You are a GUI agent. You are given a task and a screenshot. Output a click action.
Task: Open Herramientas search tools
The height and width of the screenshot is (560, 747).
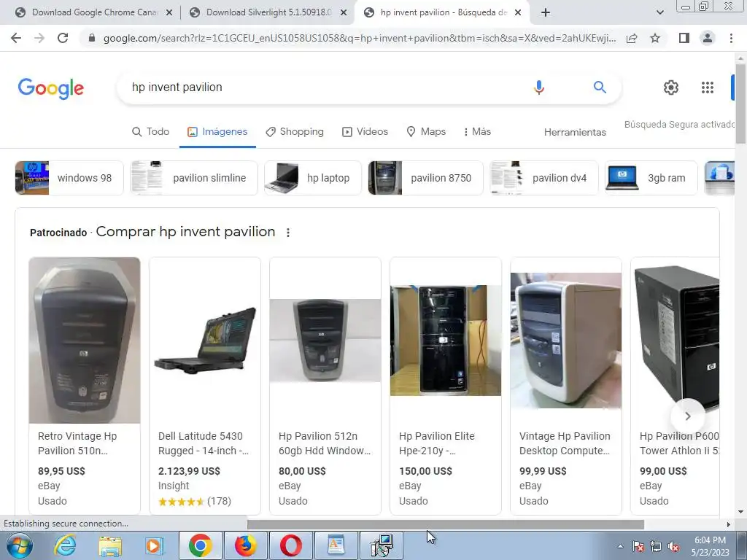click(x=575, y=133)
